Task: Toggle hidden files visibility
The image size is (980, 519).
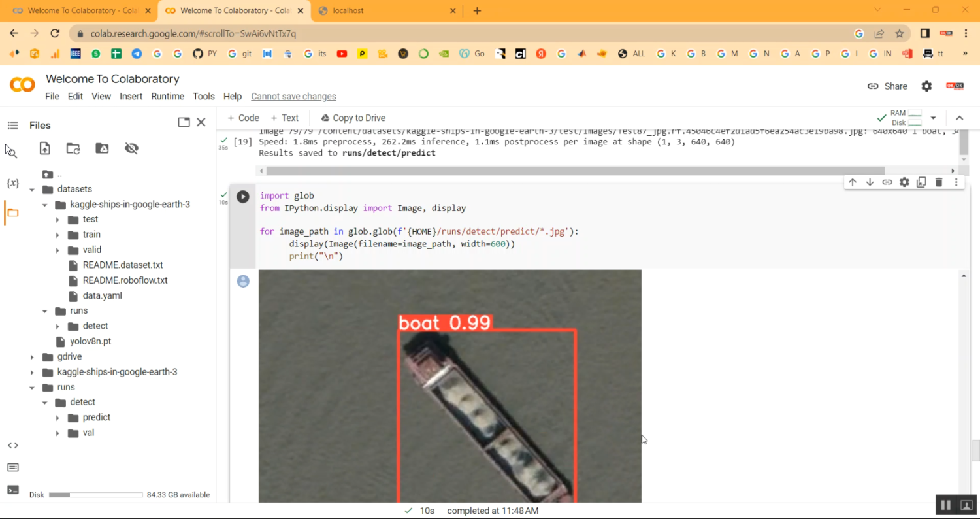Action: point(131,148)
